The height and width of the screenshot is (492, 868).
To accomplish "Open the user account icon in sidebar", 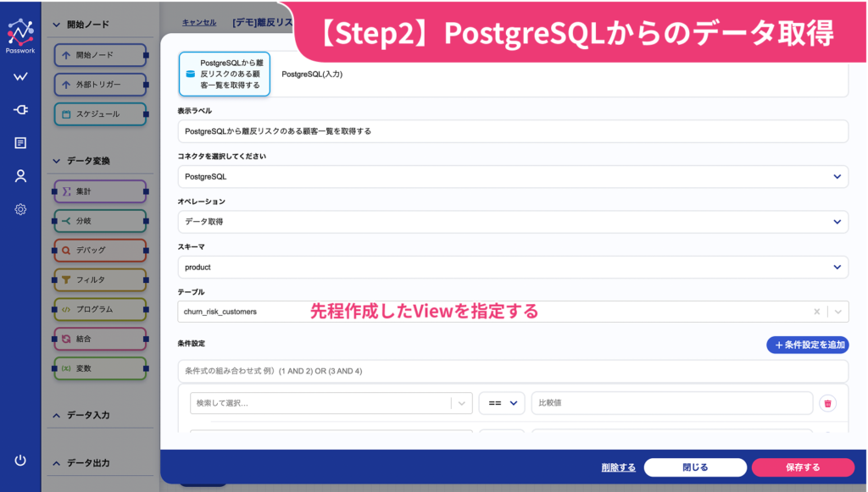I will (x=20, y=176).
